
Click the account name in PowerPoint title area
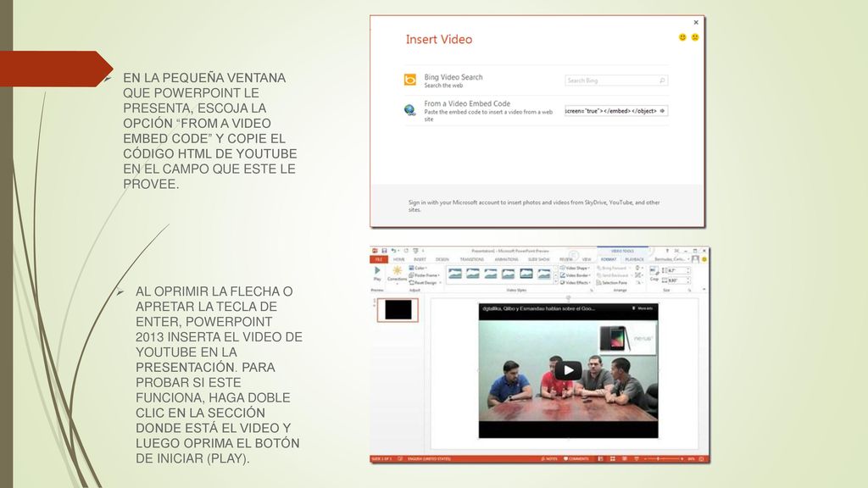[671, 259]
